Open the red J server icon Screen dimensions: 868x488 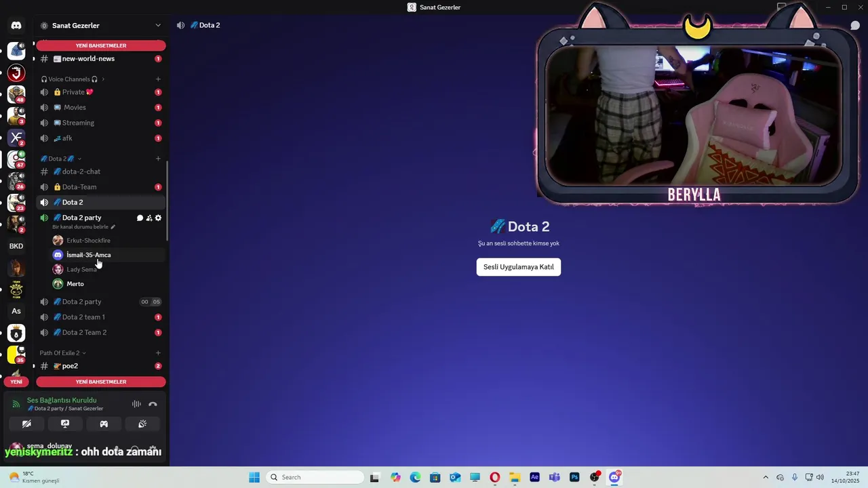coord(16,73)
